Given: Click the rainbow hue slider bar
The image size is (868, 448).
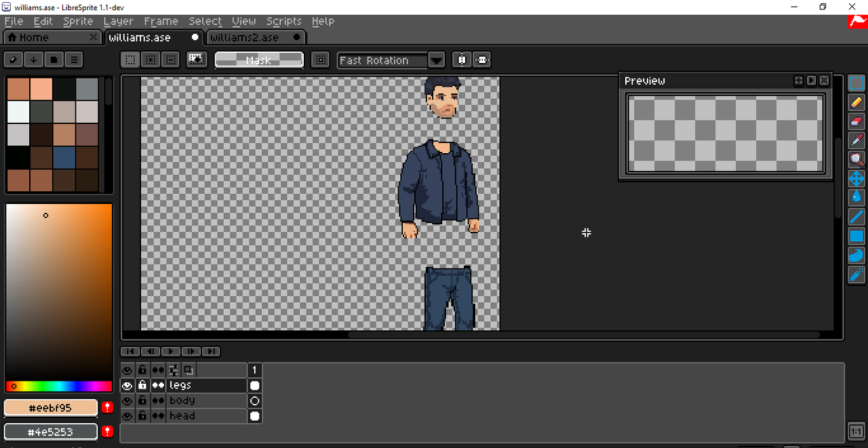Looking at the screenshot, I should [59, 386].
